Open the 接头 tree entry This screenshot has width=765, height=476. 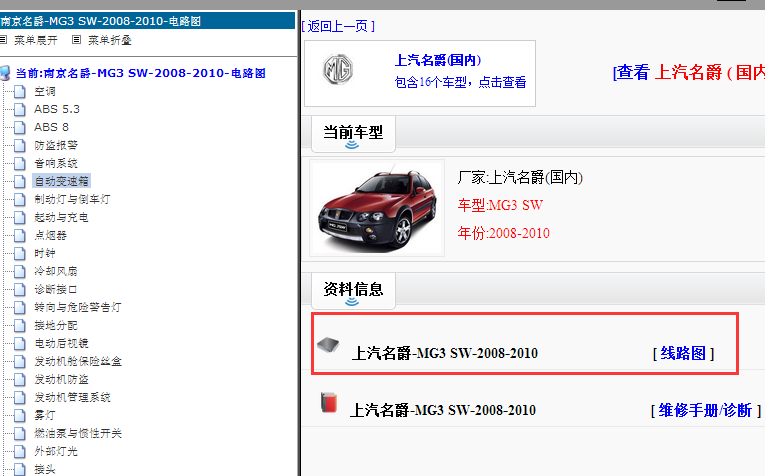44,470
